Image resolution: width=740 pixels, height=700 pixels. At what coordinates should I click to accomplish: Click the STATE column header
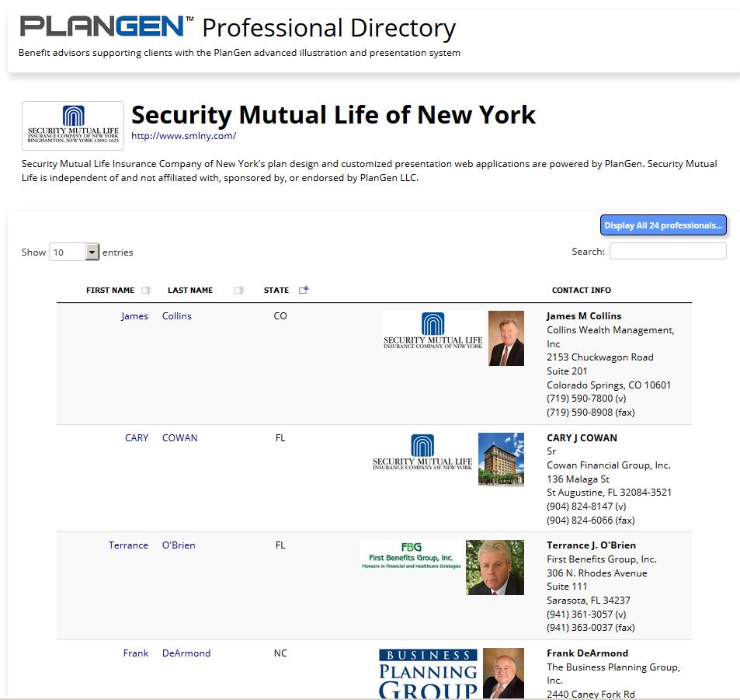(276, 290)
